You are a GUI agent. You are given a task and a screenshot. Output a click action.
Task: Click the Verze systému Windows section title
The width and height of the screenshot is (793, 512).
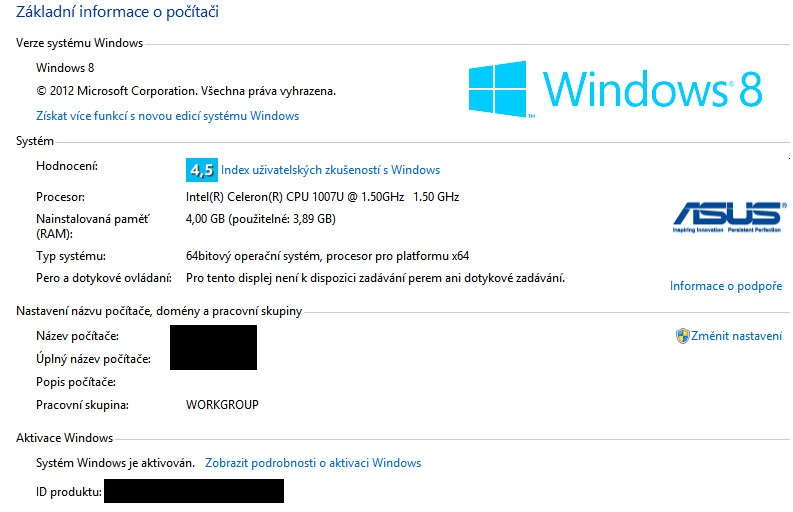[79, 43]
